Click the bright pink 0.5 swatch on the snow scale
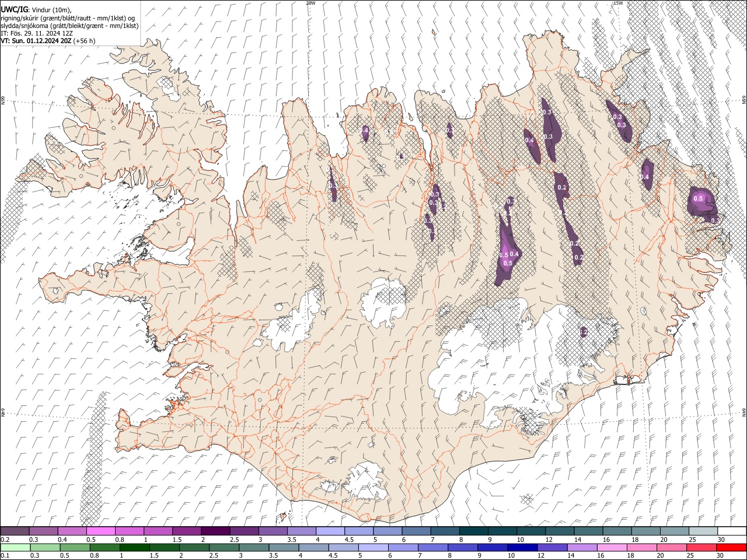This screenshot has width=747, height=560. coord(100,531)
